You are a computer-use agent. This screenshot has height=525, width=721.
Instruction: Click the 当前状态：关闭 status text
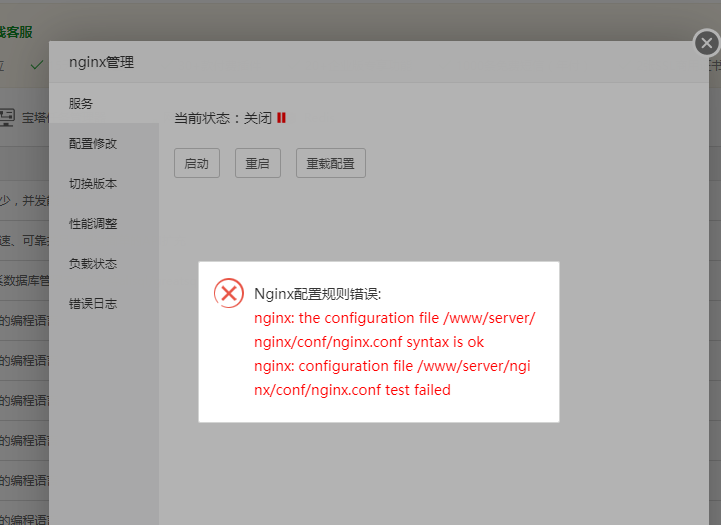pyautogui.click(x=223, y=118)
